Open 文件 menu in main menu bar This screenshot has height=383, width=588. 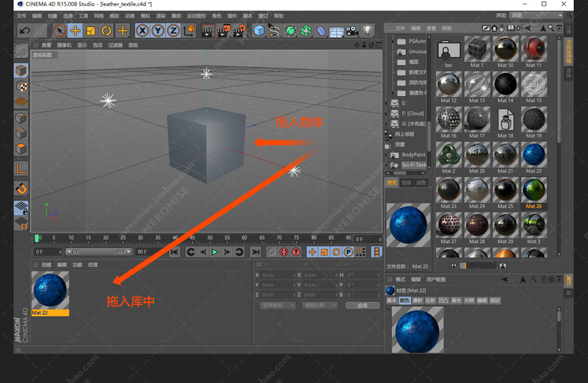point(22,15)
